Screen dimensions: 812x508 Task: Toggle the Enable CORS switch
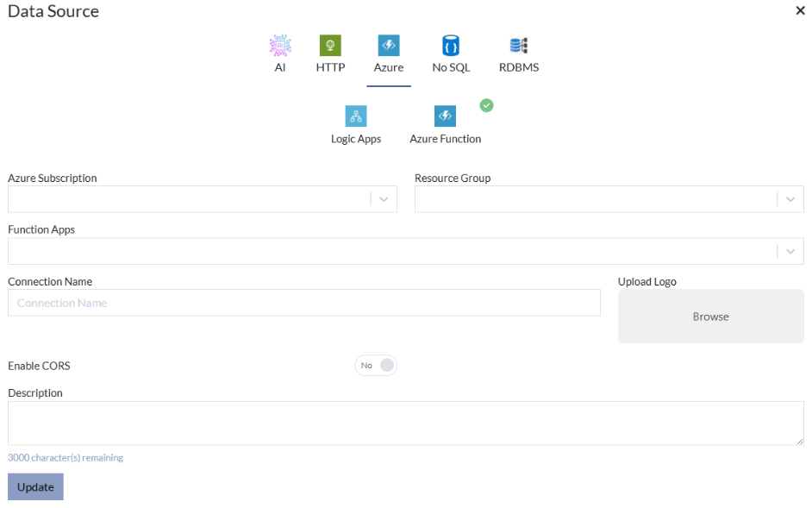point(376,366)
